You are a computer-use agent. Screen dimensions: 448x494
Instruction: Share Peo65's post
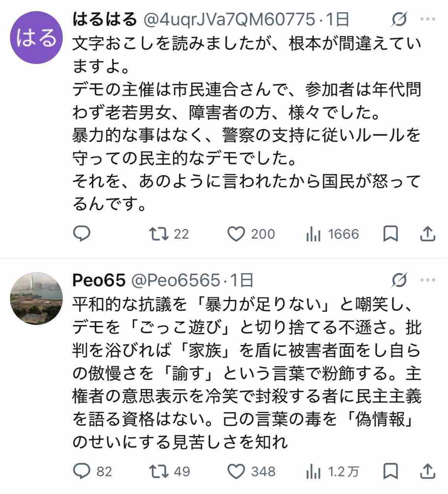(427, 471)
